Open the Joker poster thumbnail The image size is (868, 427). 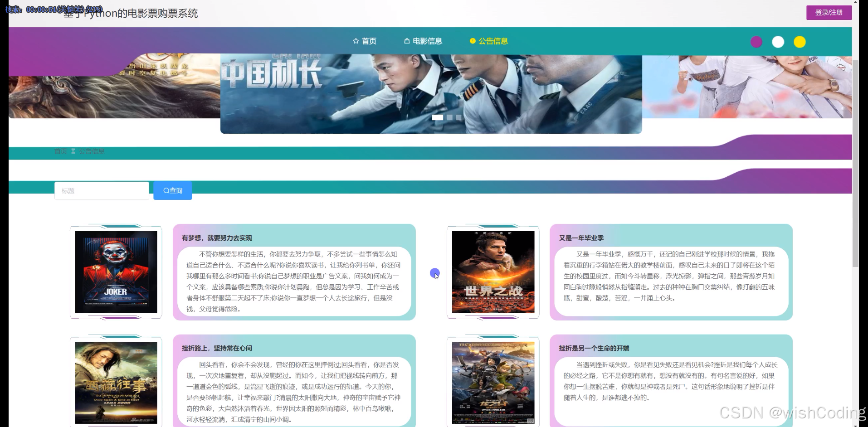point(116,272)
